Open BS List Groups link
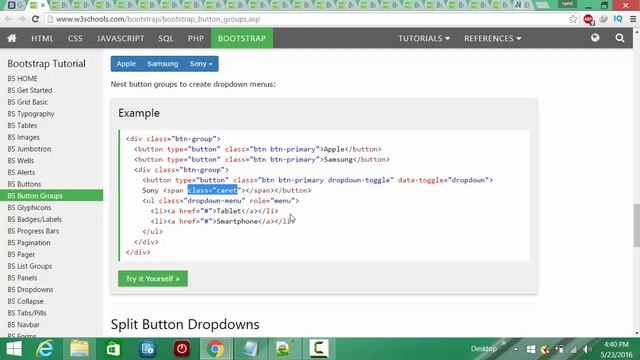 (30, 266)
